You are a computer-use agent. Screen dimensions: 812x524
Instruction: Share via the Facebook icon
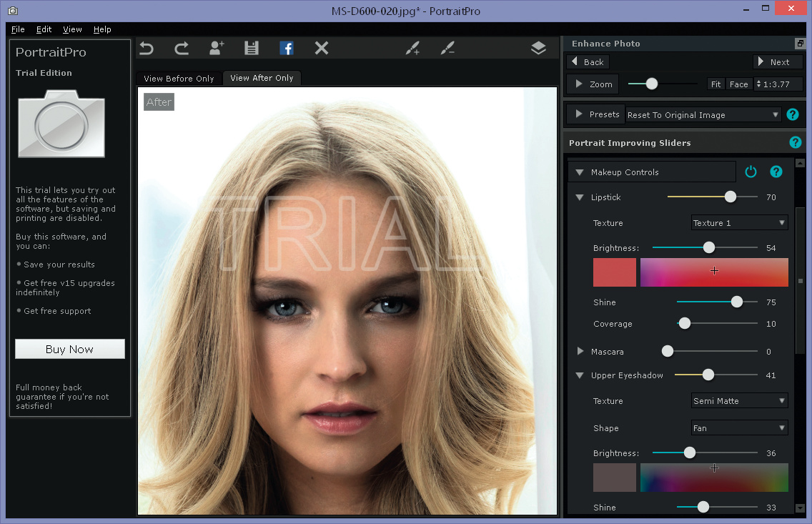287,49
